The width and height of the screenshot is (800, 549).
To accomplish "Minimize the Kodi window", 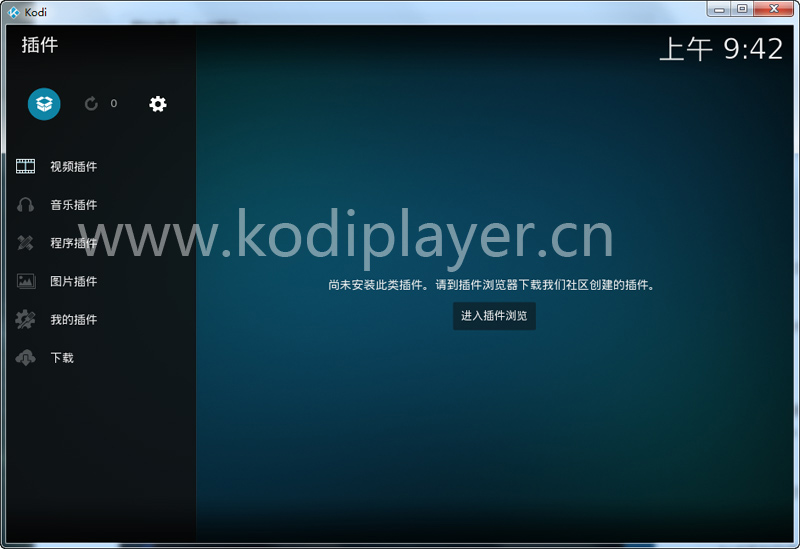I will [719, 9].
